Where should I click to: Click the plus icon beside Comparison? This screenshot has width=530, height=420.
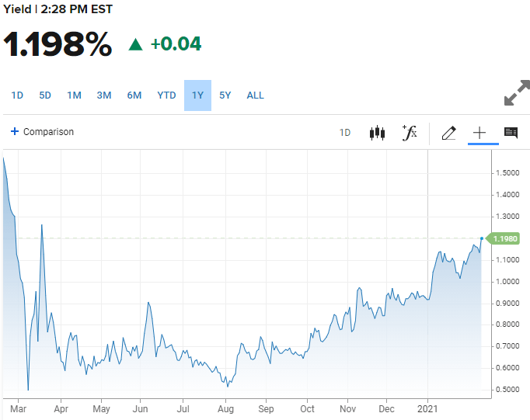point(15,131)
